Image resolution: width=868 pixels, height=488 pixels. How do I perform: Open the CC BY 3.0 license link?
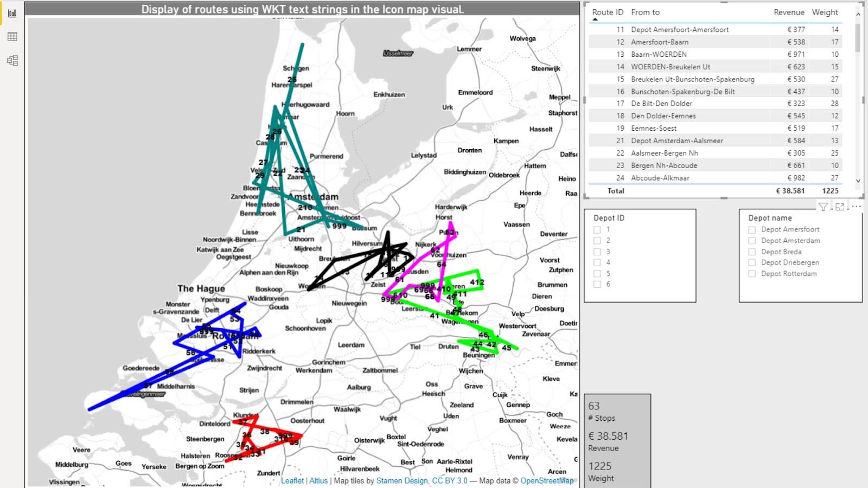tap(449, 480)
